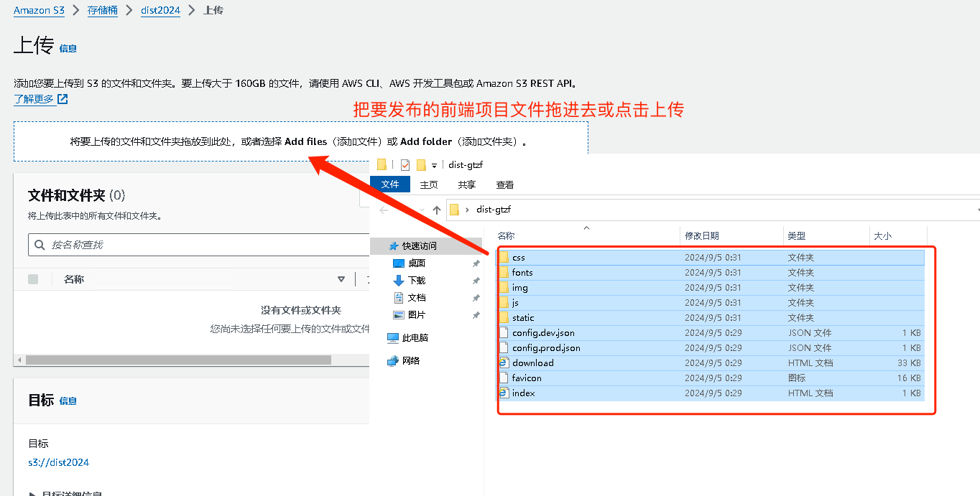The width and height of the screenshot is (980, 496).
Task: Click the horizontal scrollbar under the files table
Action: (x=178, y=360)
